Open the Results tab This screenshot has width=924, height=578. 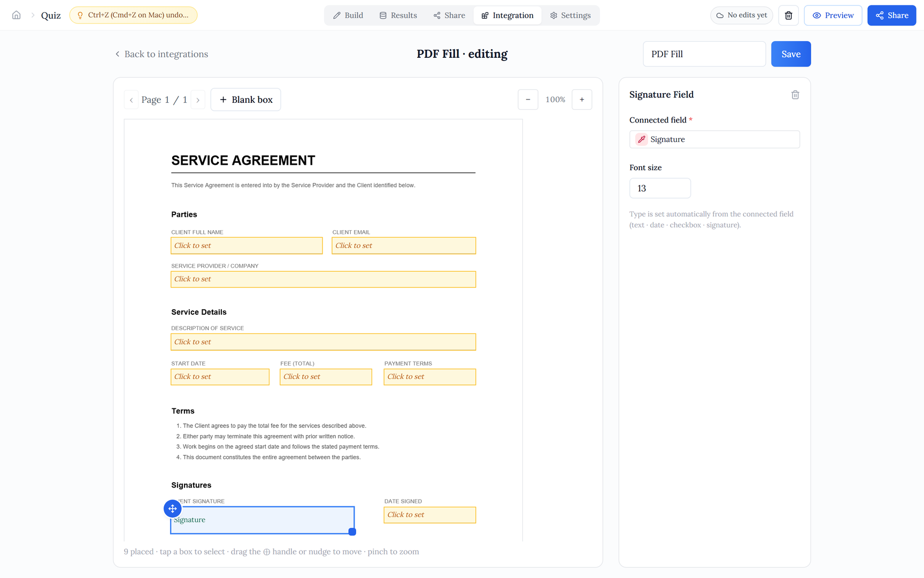point(398,16)
